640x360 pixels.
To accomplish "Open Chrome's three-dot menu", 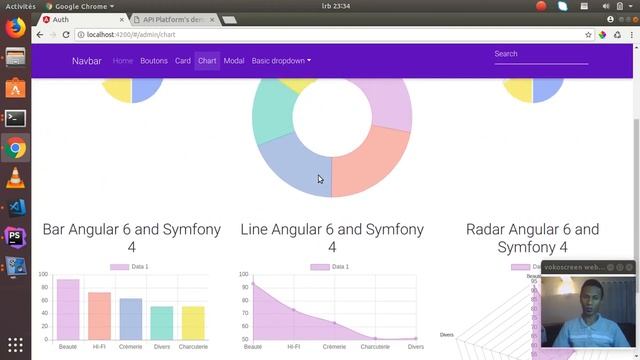I will [x=632, y=35].
